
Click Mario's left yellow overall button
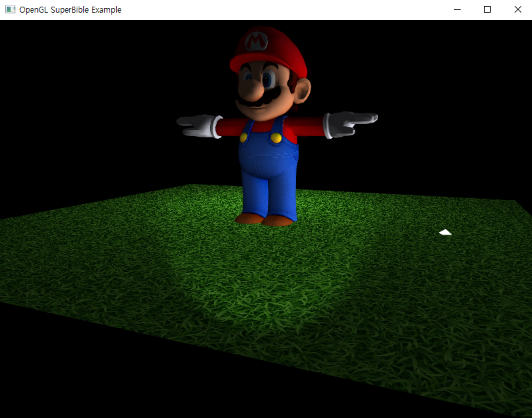pyautogui.click(x=243, y=137)
